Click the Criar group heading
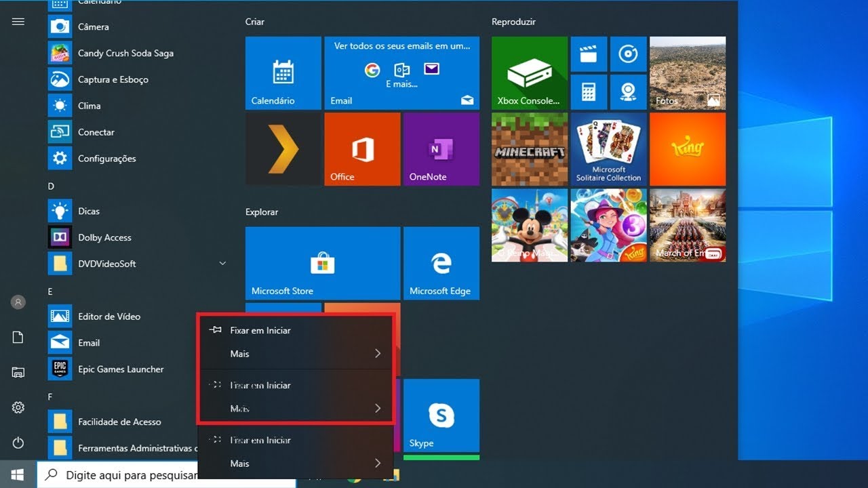868x488 pixels. pyautogui.click(x=255, y=22)
